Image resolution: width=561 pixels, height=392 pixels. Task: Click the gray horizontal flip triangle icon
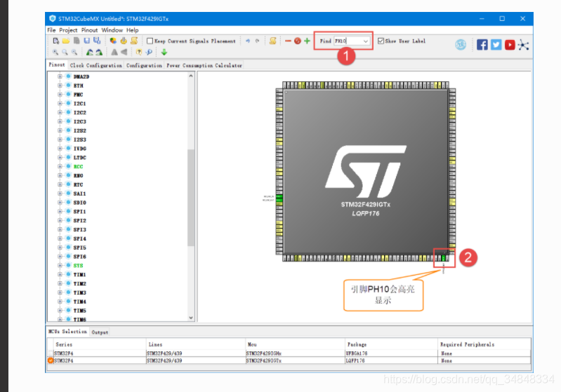coord(124,52)
